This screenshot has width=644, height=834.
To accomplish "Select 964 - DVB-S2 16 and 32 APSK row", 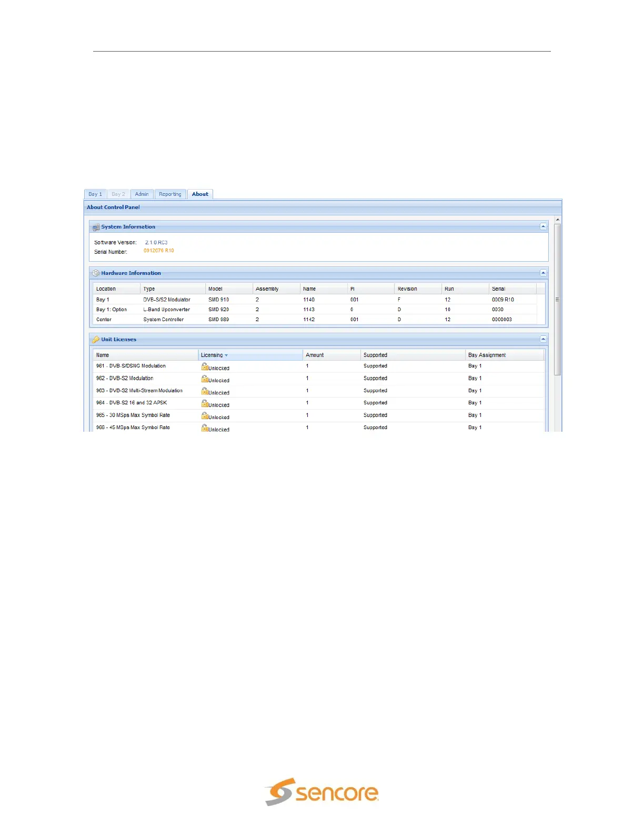I will (319, 403).
